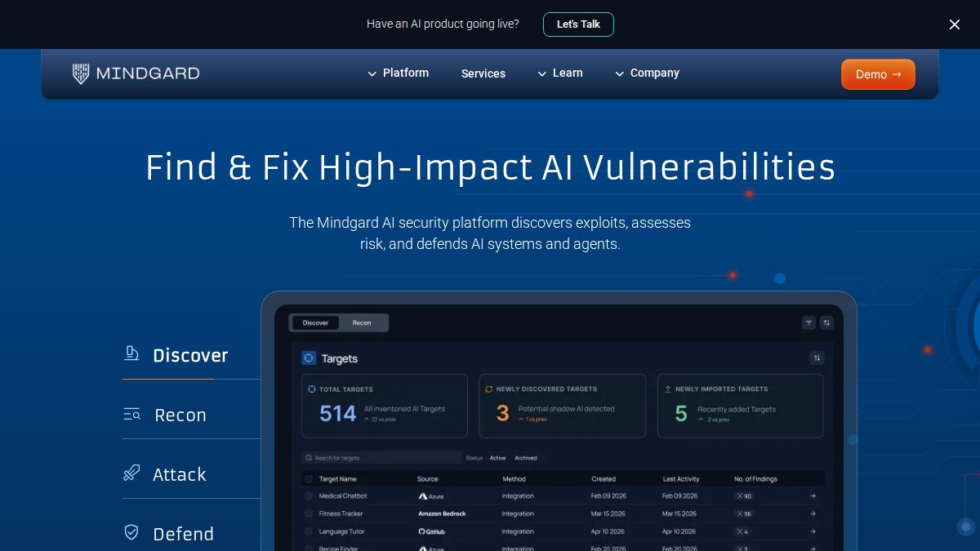Viewport: 980px width, 551px height.
Task: Expand the Learn menu
Action: [560, 73]
